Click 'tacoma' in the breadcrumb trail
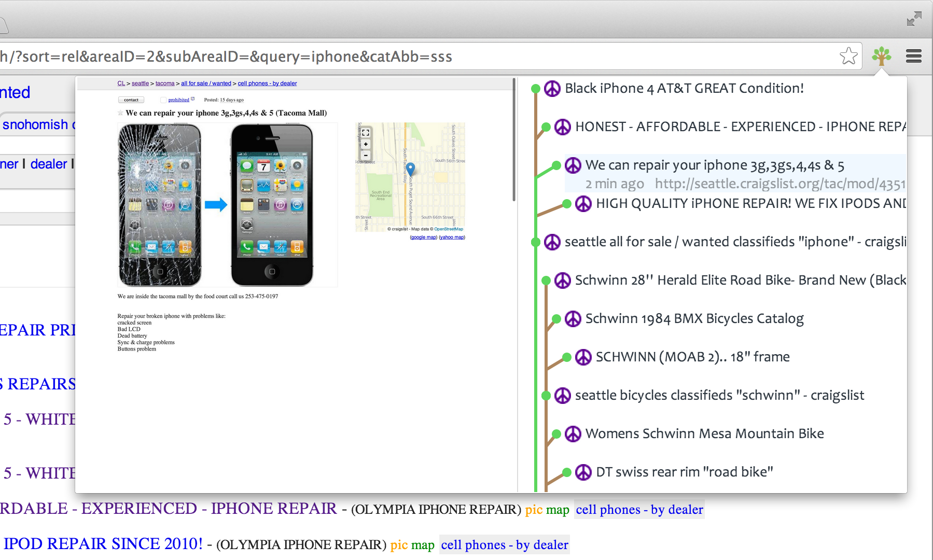 pos(165,83)
